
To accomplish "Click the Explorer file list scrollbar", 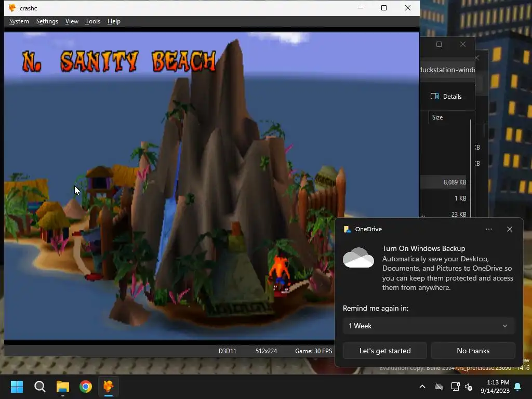I will (x=471, y=168).
